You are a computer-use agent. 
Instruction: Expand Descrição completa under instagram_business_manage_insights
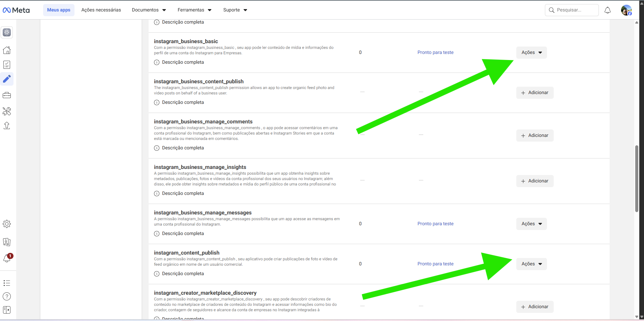(x=183, y=194)
